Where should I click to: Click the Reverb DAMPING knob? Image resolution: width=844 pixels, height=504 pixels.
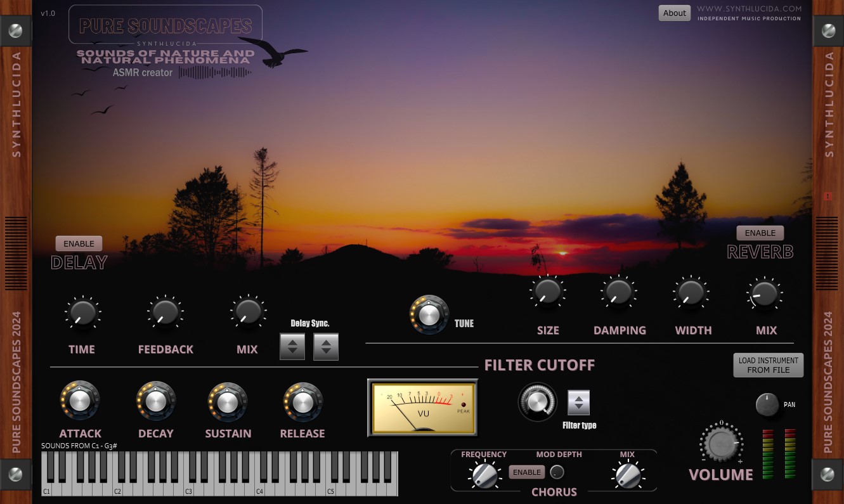click(618, 292)
